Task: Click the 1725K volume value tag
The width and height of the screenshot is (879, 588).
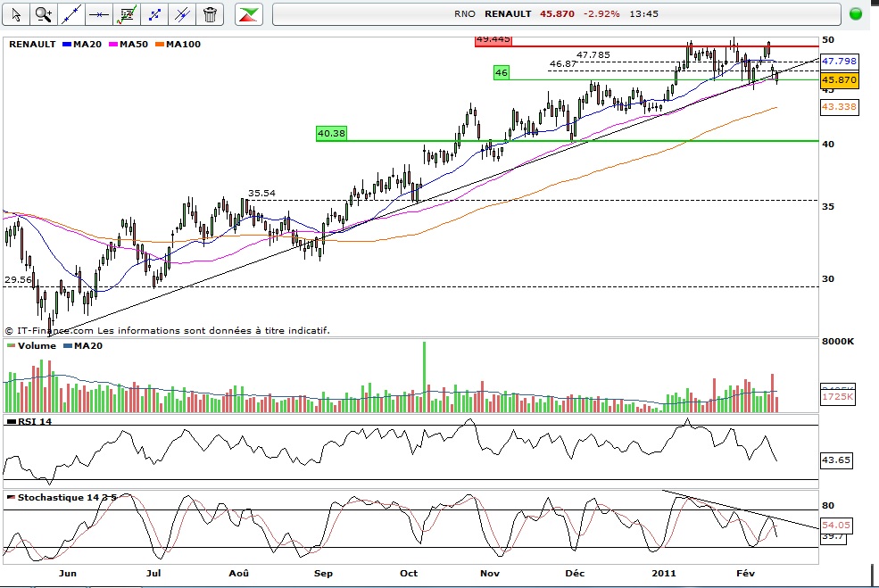Action: click(838, 397)
